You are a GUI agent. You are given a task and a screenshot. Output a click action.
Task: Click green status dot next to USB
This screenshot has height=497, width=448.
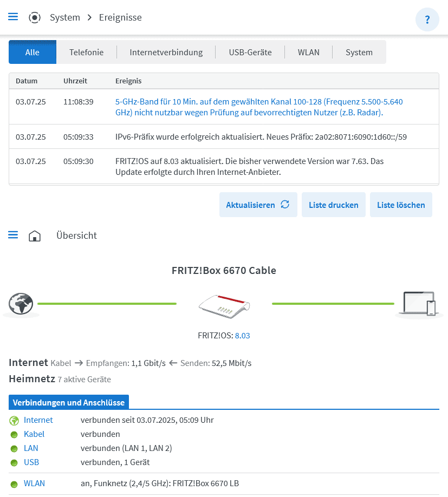14,463
